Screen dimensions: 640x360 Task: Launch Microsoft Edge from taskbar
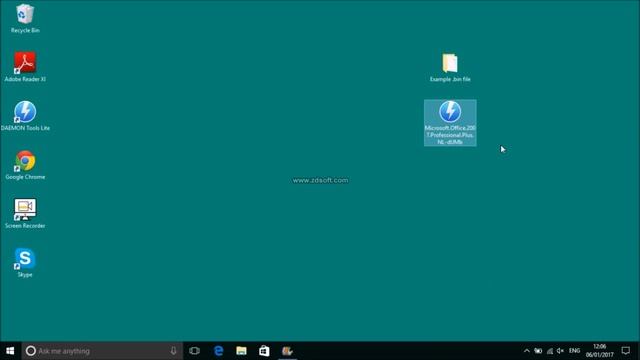pos(219,351)
